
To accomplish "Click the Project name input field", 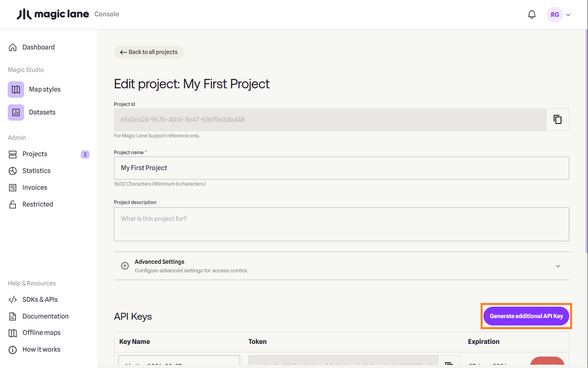I will 341,168.
